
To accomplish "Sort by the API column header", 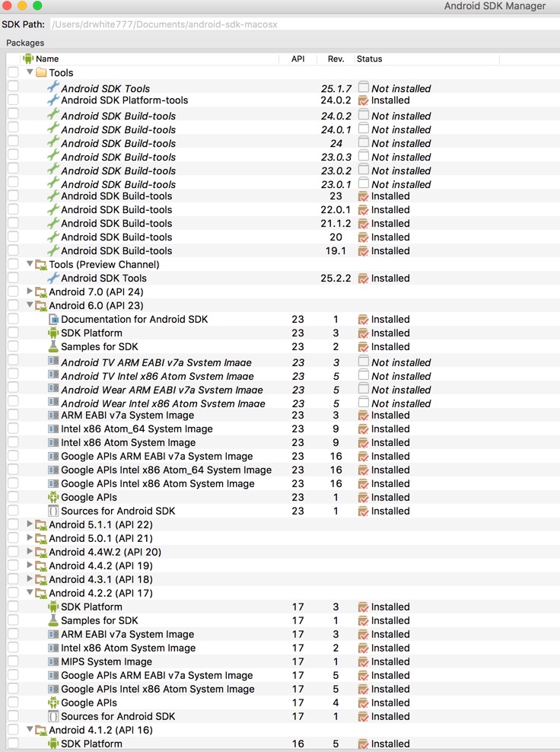I will 297,59.
